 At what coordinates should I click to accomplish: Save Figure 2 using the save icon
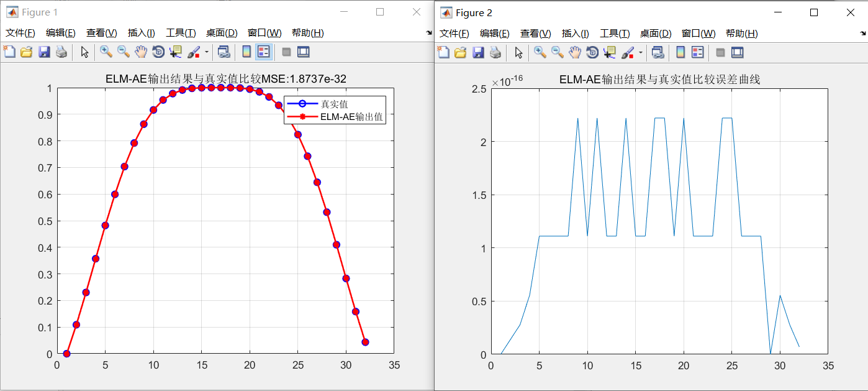479,52
